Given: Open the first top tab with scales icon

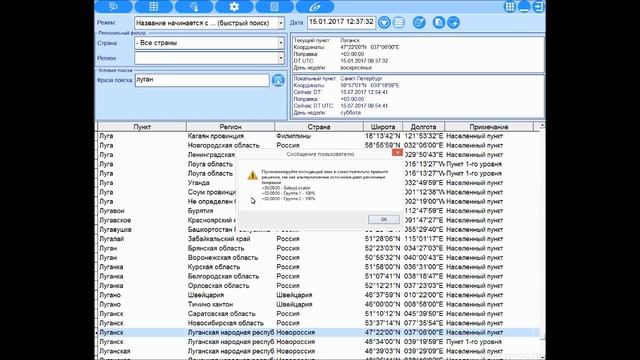Looking at the screenshot, I should pyautogui.click(x=113, y=6).
